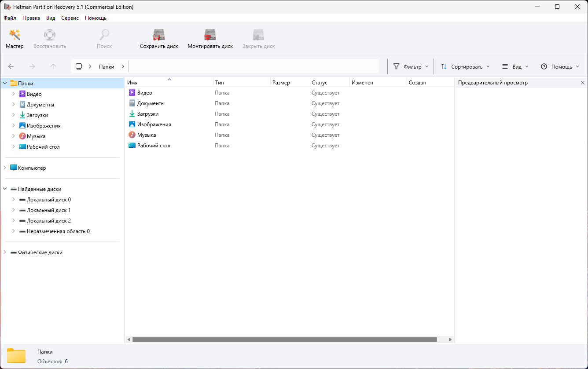The width and height of the screenshot is (588, 369).
Task: Collapse Найденные диски tree node
Action: [x=5, y=189]
